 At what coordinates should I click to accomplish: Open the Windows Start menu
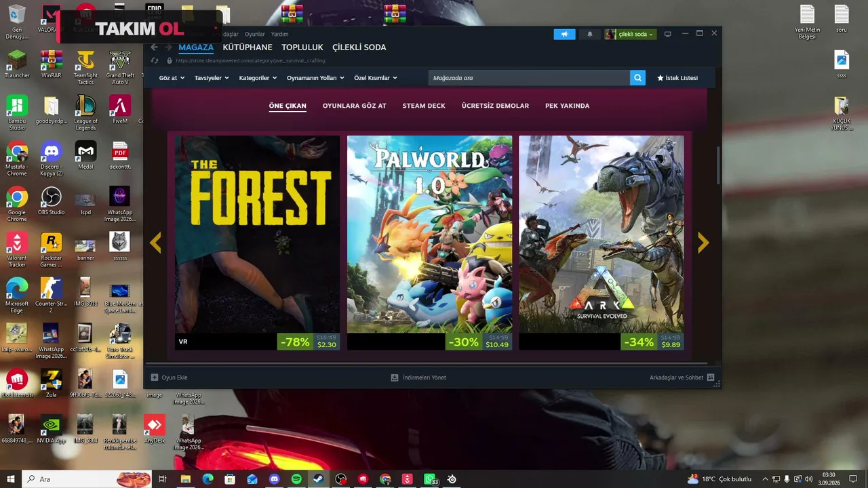pos(10,479)
